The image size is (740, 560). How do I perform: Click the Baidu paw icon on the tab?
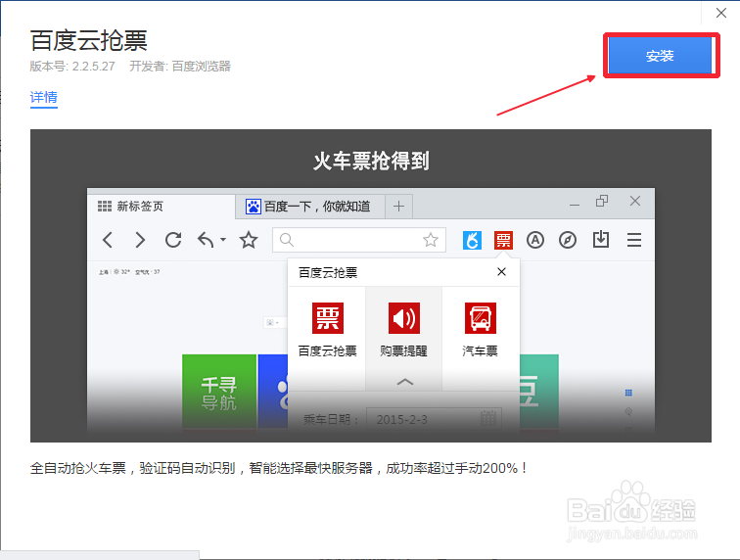click(254, 207)
